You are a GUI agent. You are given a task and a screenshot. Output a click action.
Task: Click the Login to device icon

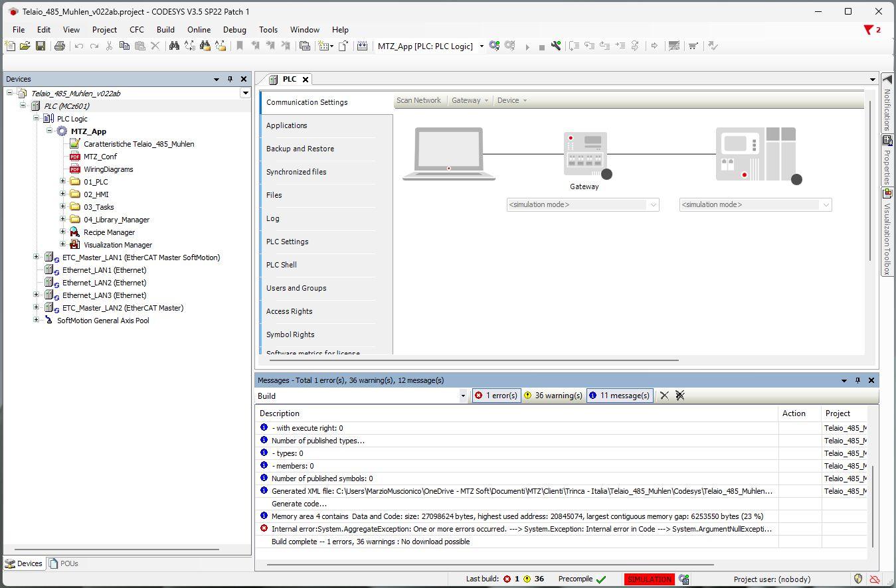pos(494,46)
